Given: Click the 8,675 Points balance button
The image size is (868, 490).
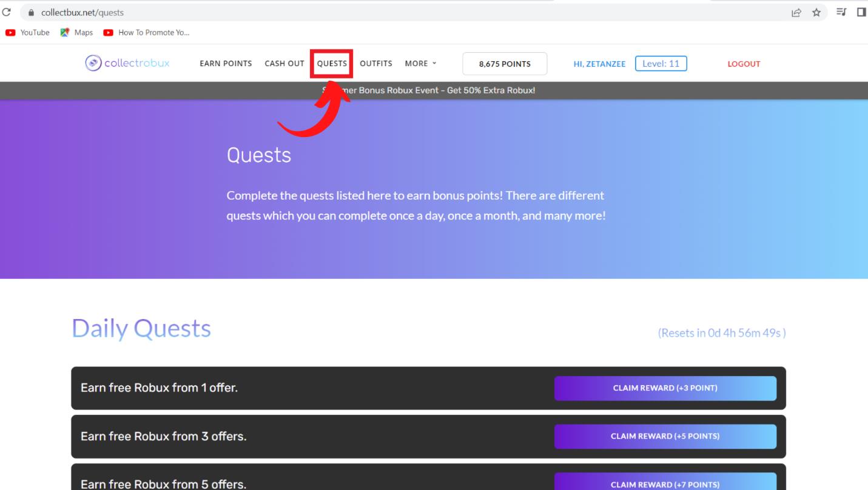Looking at the screenshot, I should tap(505, 64).
